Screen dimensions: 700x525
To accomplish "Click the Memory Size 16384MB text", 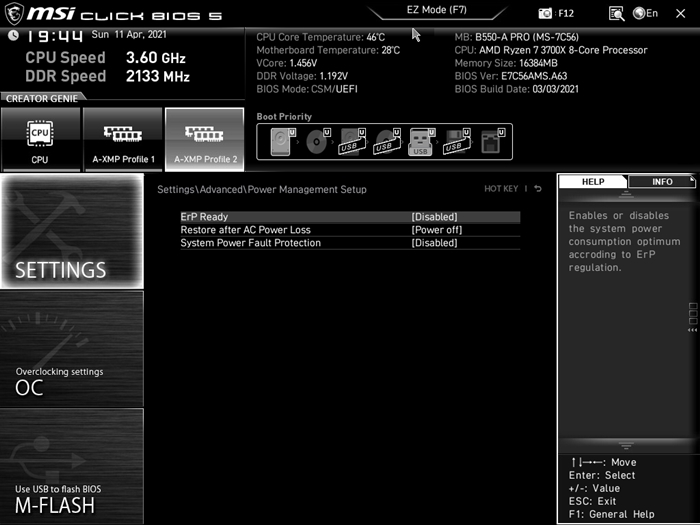I will pos(506,63).
